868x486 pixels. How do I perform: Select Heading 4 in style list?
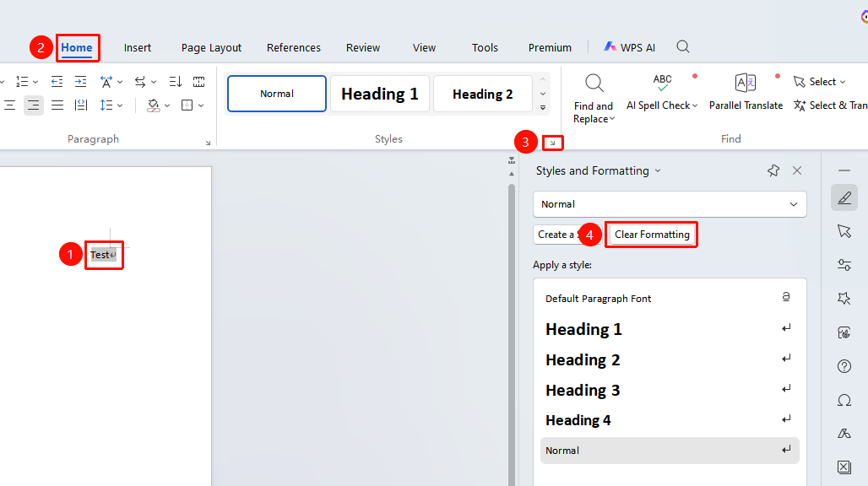click(x=670, y=420)
